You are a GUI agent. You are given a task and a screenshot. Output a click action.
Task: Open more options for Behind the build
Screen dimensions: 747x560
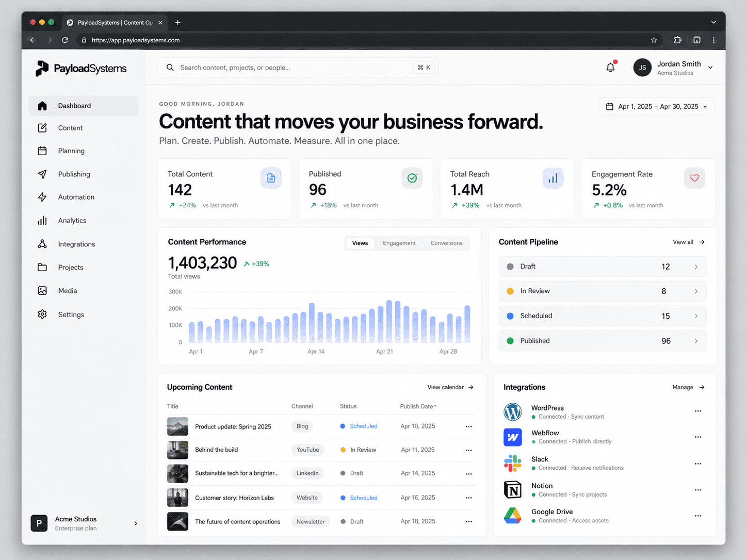[x=468, y=450]
